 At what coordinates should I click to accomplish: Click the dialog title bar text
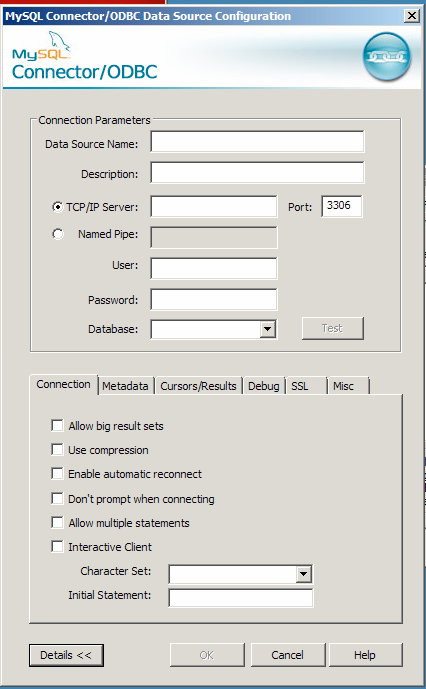(x=148, y=16)
